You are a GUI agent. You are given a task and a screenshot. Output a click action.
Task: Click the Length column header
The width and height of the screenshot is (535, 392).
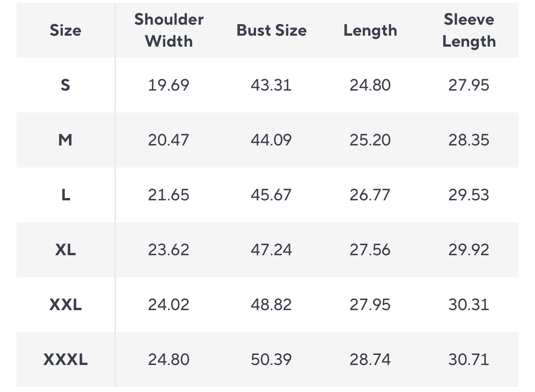coord(370,30)
